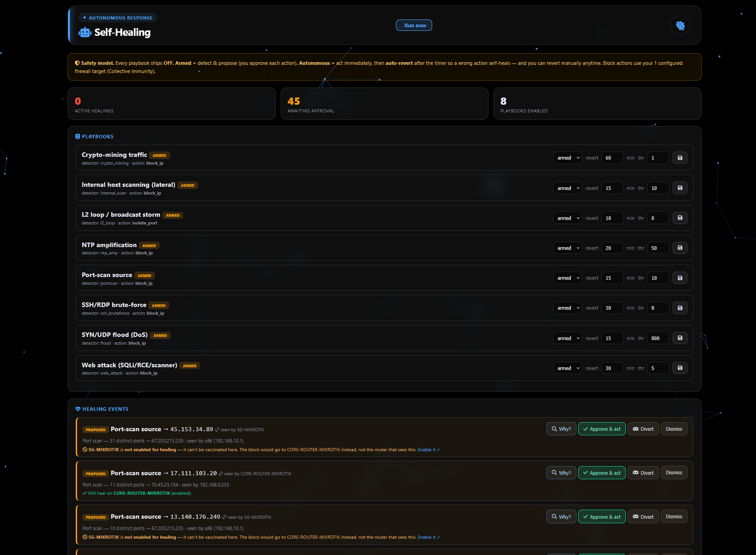This screenshot has height=555, width=756.
Task: Click Enable it link under 45.153.34.89 event
Action: 429,450
